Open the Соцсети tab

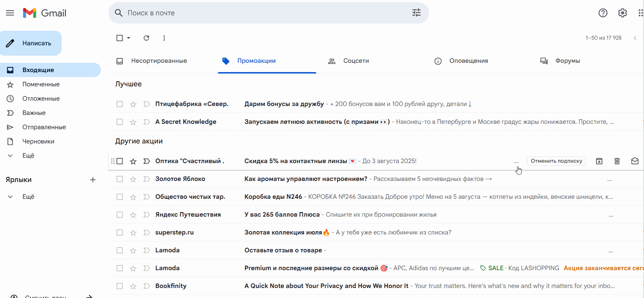(x=356, y=61)
